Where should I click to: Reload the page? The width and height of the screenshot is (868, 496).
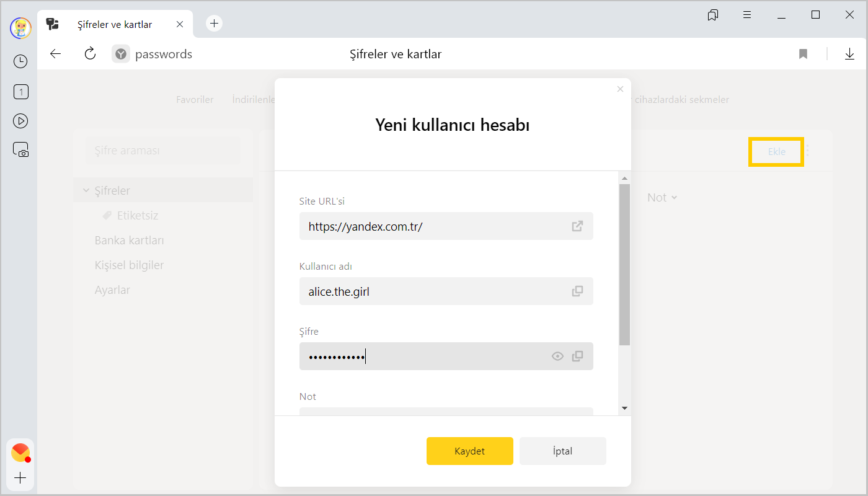point(90,54)
